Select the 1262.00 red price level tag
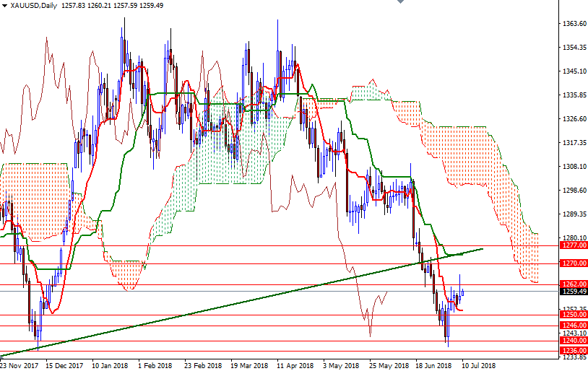 [x=573, y=284]
